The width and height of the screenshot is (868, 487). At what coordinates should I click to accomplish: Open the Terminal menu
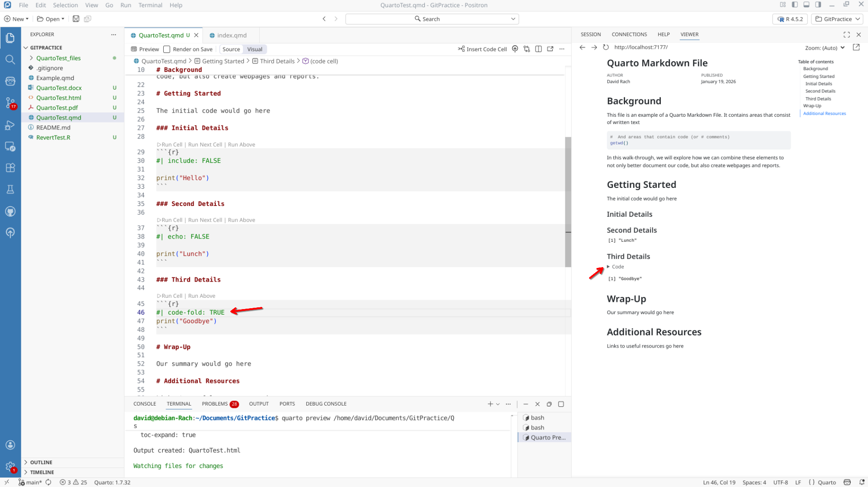tap(150, 5)
